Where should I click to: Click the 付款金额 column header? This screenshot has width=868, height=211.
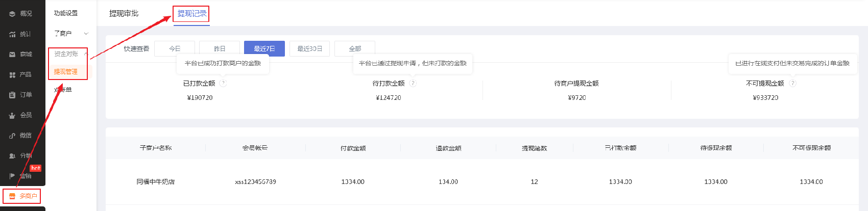point(353,148)
